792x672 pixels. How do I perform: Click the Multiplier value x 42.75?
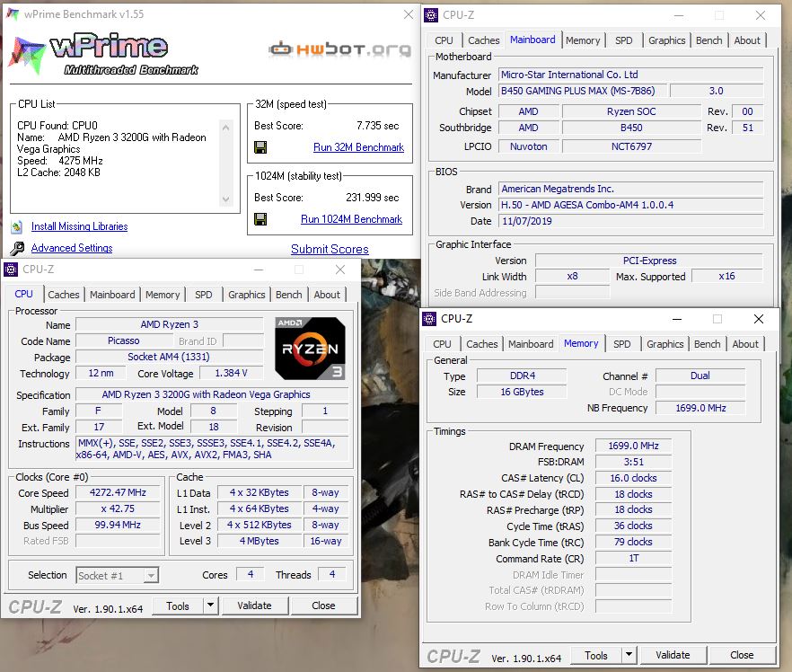[118, 508]
